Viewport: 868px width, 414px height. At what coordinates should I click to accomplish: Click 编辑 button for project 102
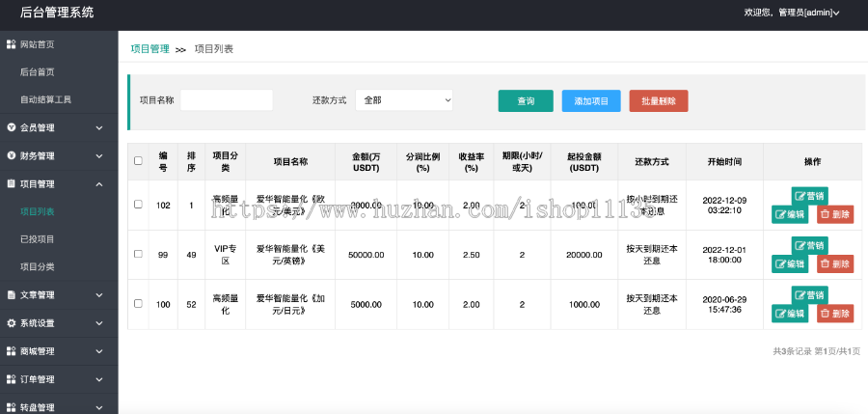[x=790, y=214]
